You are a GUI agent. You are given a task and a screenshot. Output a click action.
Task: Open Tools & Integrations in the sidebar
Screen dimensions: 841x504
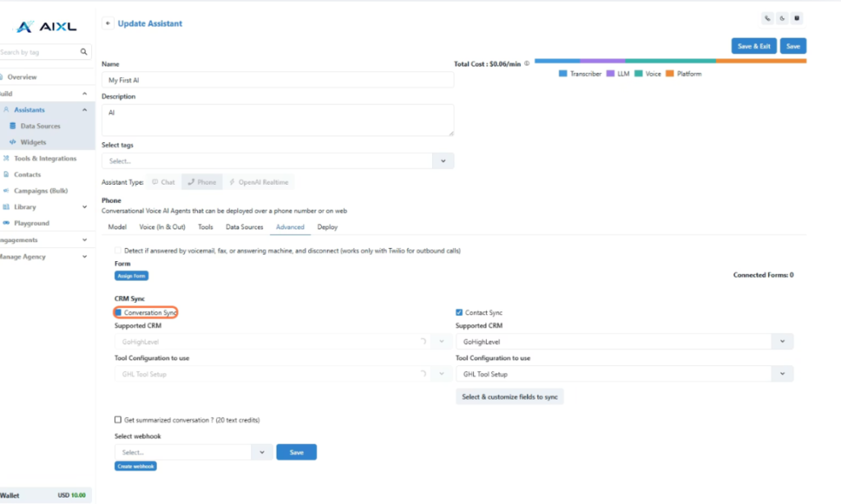tap(44, 158)
